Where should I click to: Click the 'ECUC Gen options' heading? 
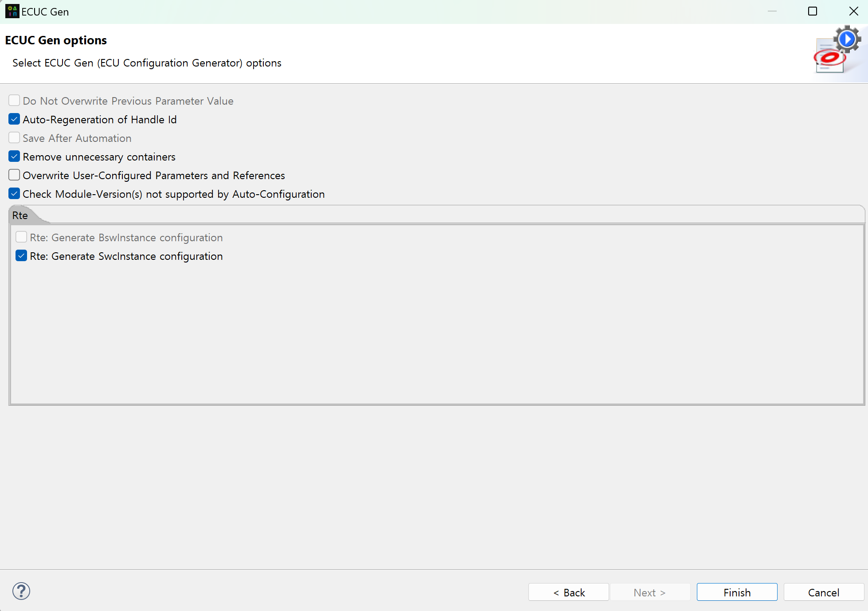click(56, 40)
